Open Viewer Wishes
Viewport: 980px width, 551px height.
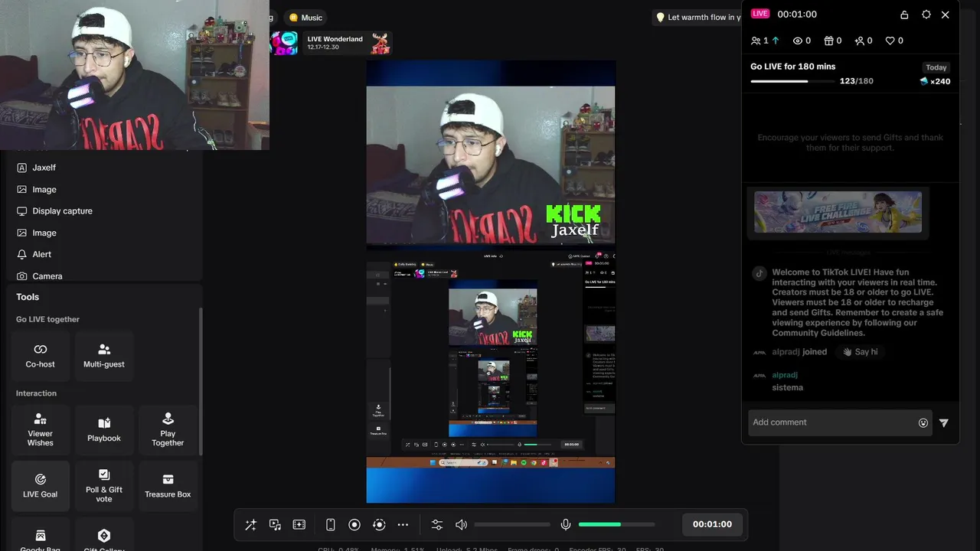click(41, 430)
